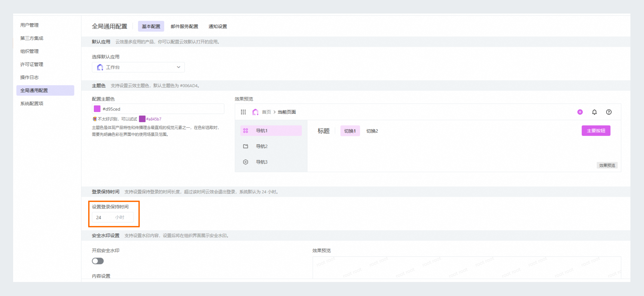Viewport: 644px width, 296px height.
Task: Click the 效果预览 tag in preview corner
Action: tap(607, 165)
